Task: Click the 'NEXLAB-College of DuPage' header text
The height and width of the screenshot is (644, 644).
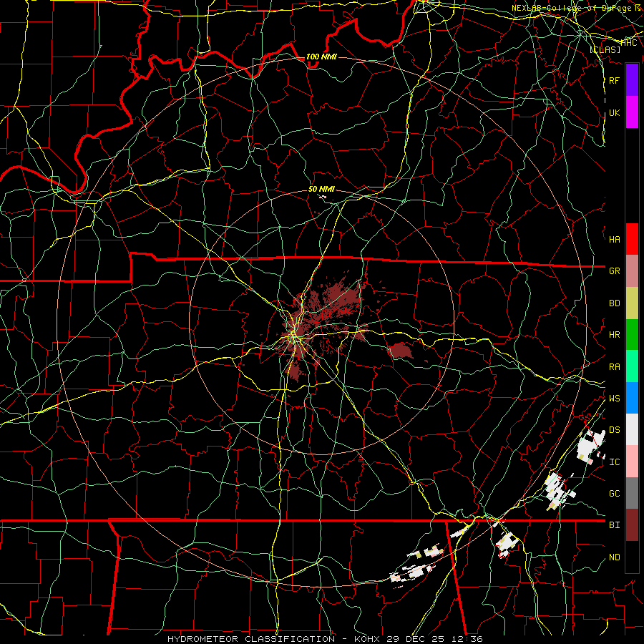Action: point(570,8)
